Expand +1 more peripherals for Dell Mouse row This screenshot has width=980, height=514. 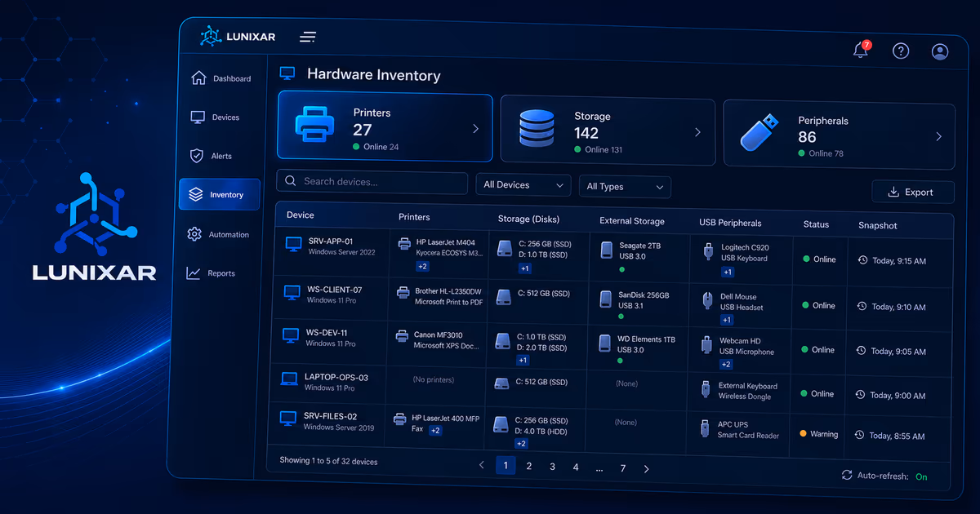tap(727, 321)
